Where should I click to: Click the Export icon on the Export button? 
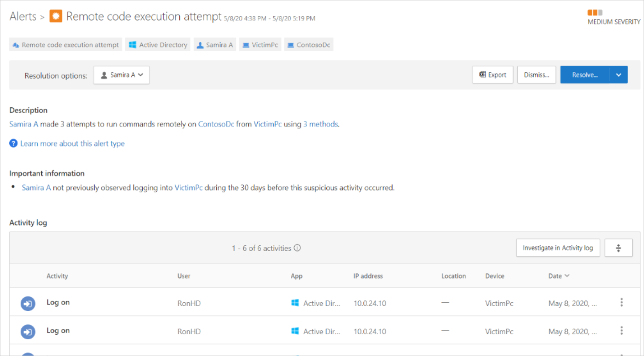pos(483,75)
